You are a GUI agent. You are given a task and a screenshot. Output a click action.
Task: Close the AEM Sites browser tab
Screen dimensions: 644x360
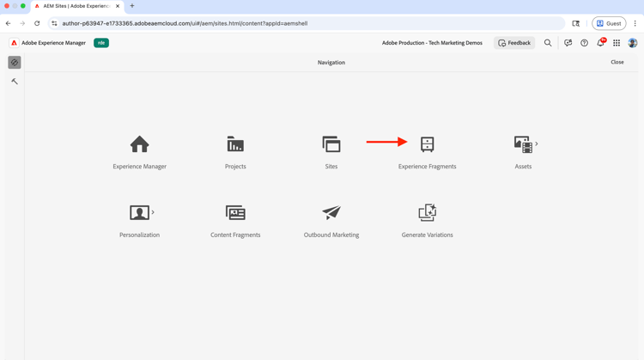118,6
